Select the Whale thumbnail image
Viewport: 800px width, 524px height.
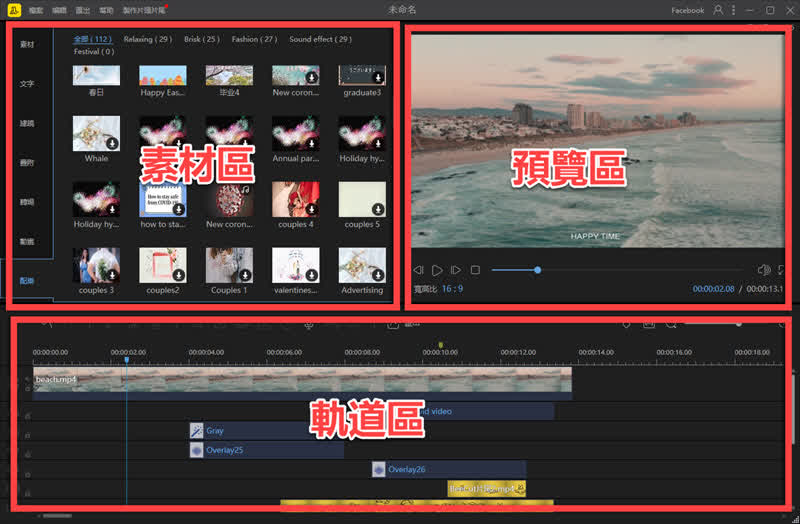(96, 133)
